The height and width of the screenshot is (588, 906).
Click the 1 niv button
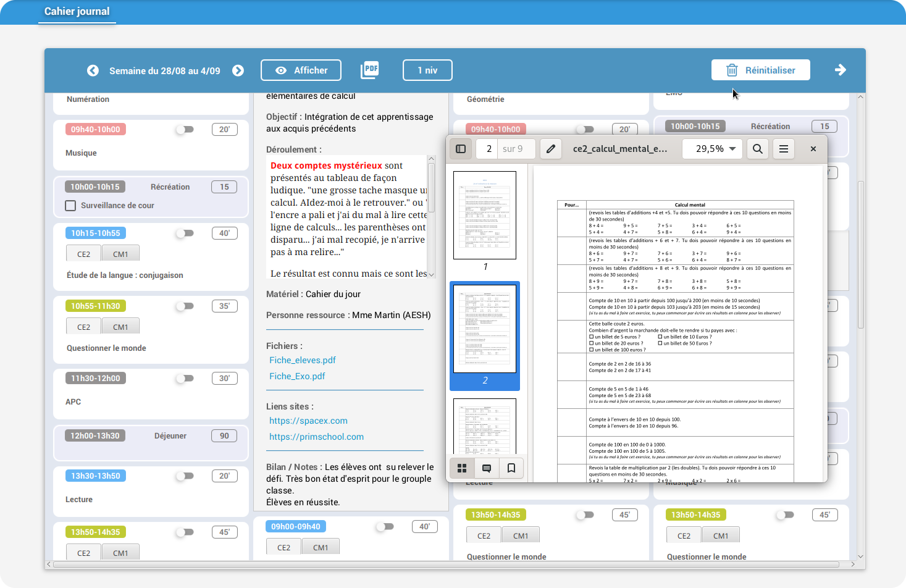pyautogui.click(x=427, y=70)
